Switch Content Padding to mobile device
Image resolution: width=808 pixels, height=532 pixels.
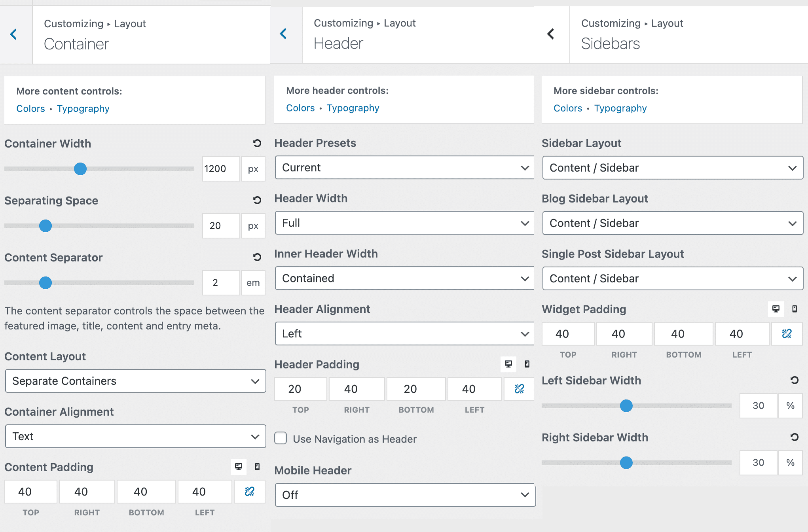(x=257, y=467)
